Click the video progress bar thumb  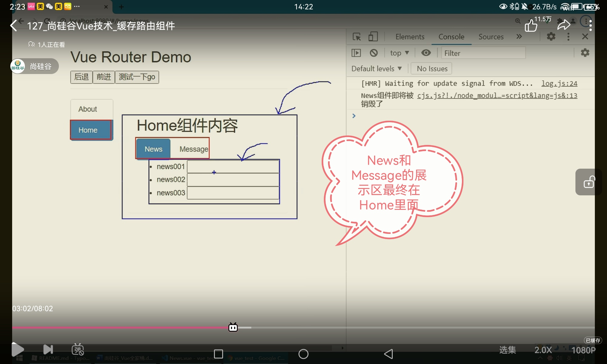(x=233, y=327)
